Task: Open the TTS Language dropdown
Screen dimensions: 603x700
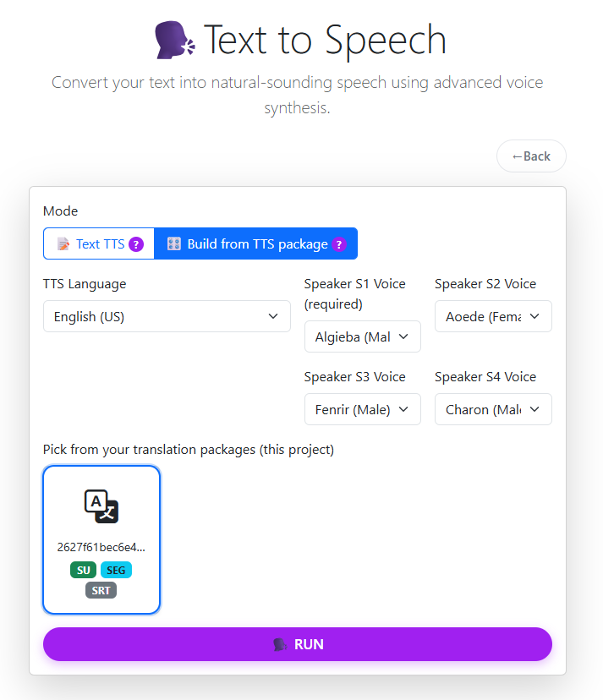Action: pos(167,316)
